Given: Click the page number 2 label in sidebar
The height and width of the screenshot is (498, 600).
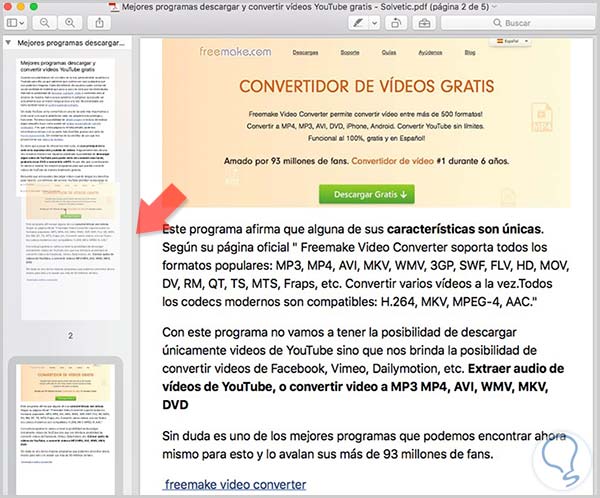Looking at the screenshot, I should click(70, 336).
